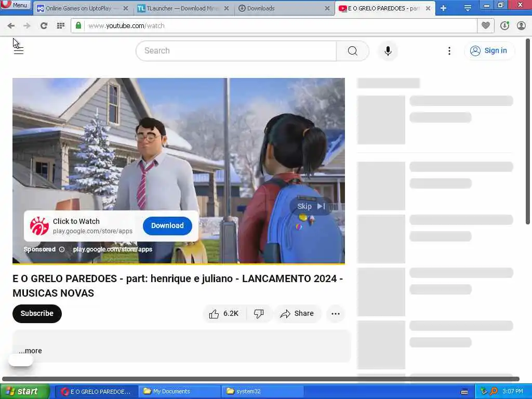The width and height of the screenshot is (532, 399).
Task: Click the network tray icon
Action: point(484,391)
